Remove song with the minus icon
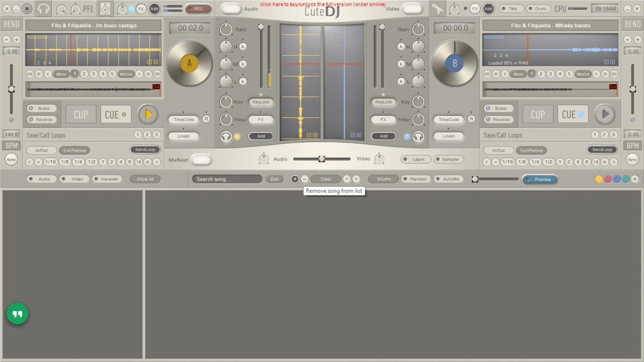Image resolution: width=644 pixels, height=362 pixels. point(305,179)
